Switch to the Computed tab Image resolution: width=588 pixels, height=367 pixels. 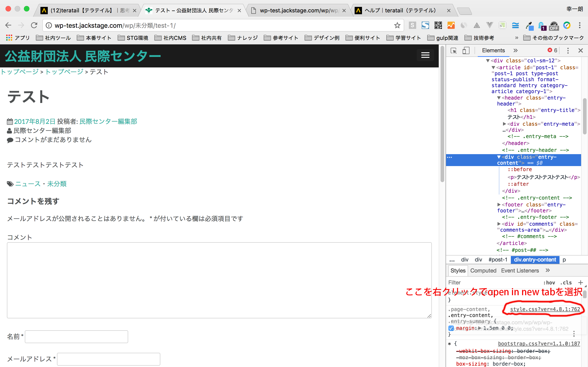483,270
